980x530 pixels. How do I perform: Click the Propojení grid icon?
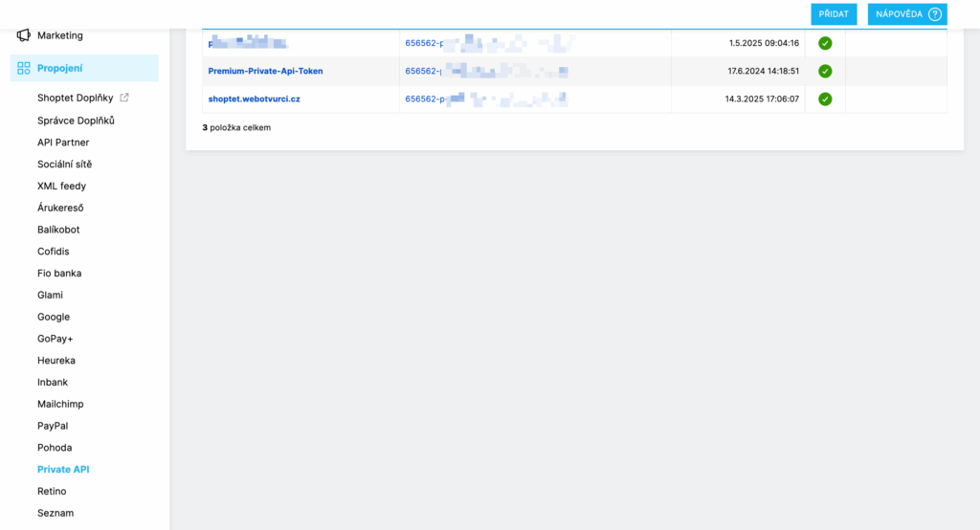tap(24, 68)
